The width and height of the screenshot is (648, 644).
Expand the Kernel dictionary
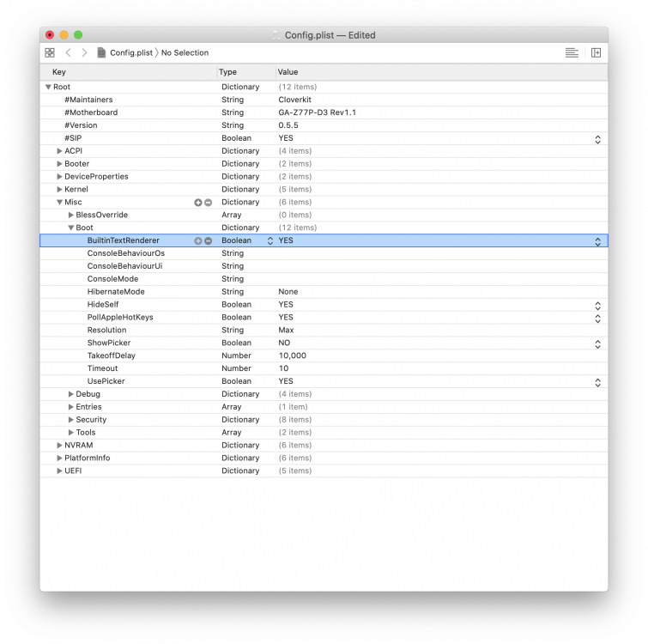click(59, 190)
